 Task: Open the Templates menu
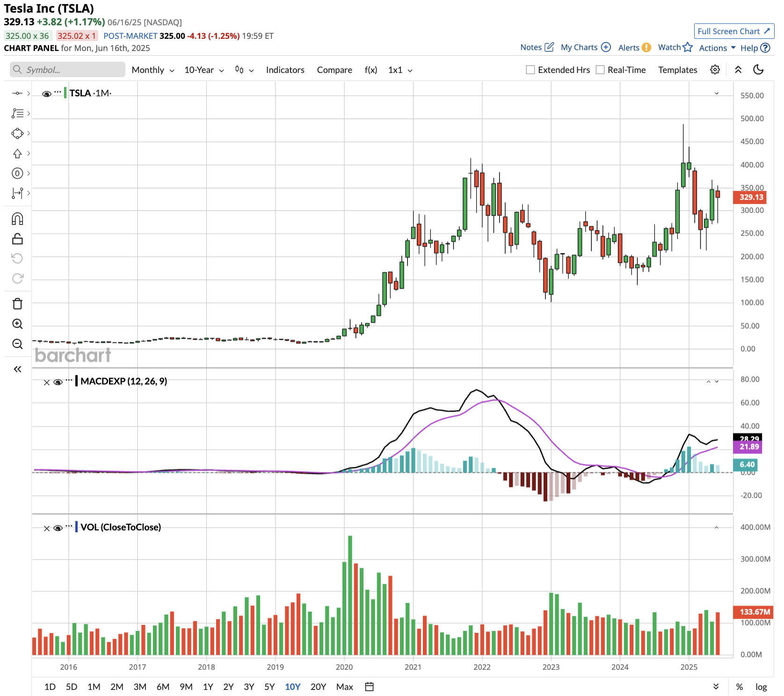(677, 70)
